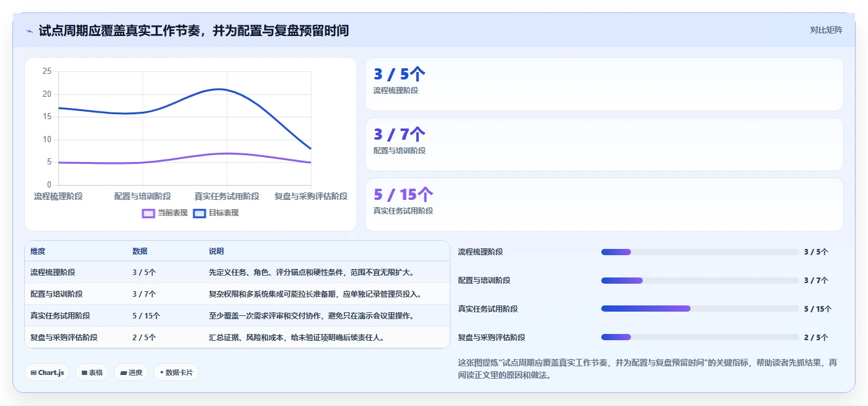The height and width of the screenshot is (406, 868).
Task: Click the 真实任务试用阶段 progress bar
Action: coord(700,309)
